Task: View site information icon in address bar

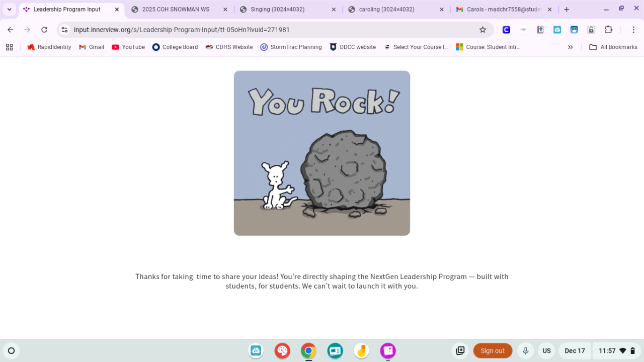Action: pos(64,30)
